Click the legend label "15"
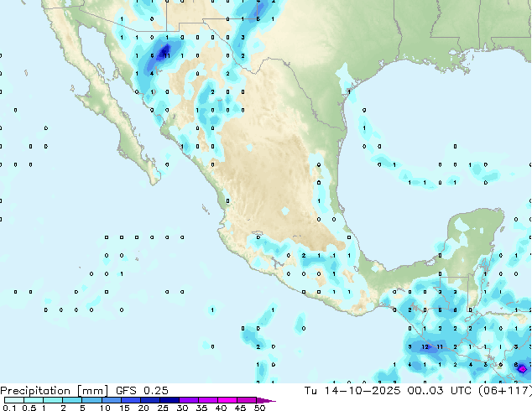The width and height of the screenshot is (532, 411). click(124, 408)
